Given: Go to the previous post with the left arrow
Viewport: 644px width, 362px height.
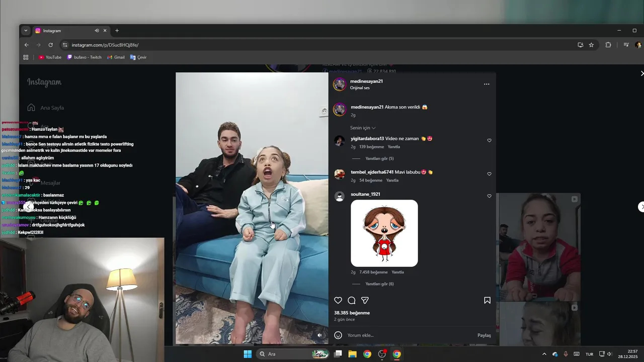Looking at the screenshot, I should click(x=30, y=207).
